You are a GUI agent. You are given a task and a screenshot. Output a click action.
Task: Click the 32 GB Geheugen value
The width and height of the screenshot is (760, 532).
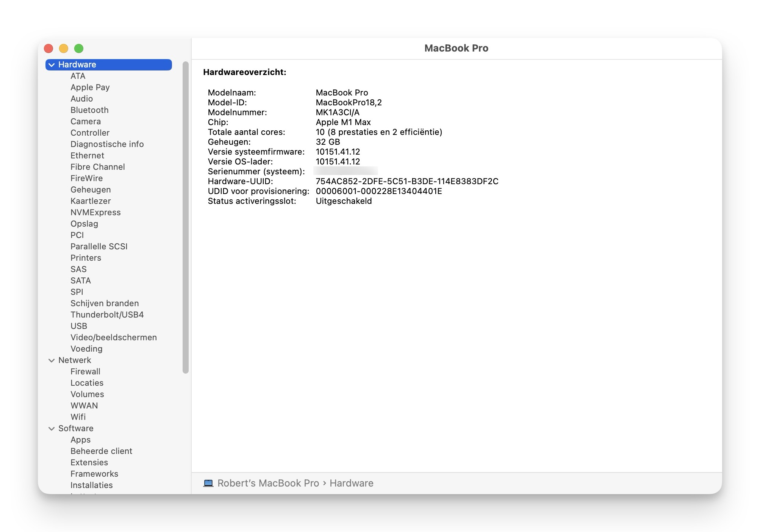(x=328, y=142)
